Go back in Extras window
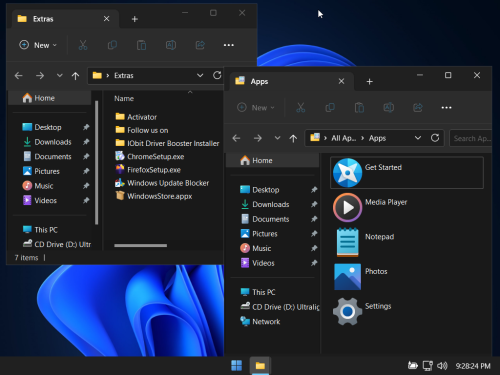The width and height of the screenshot is (500, 375). (x=19, y=76)
